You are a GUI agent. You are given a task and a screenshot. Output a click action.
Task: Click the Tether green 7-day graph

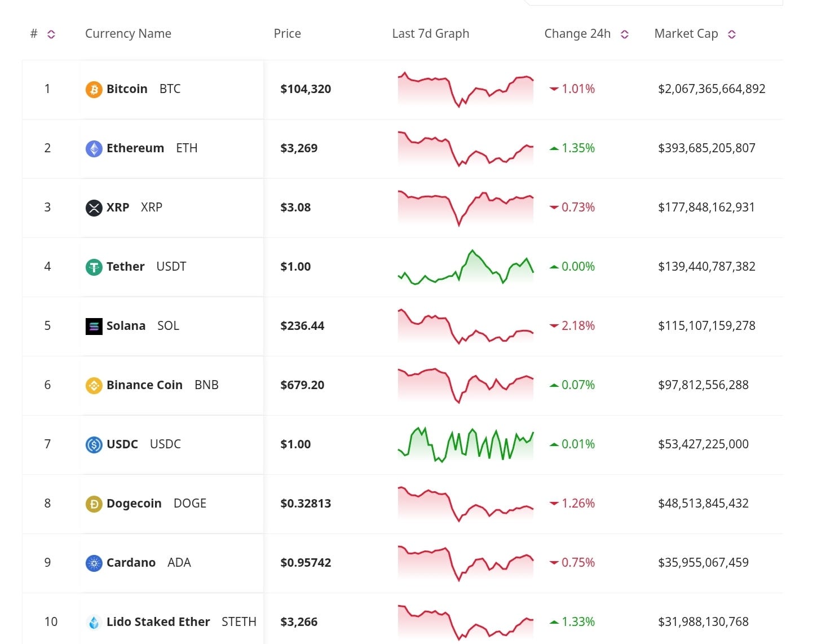(x=466, y=267)
